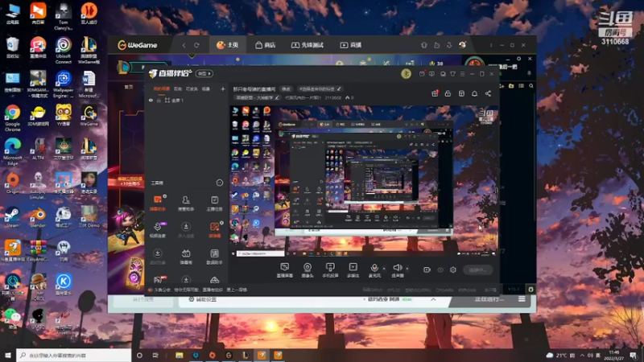Expand microphone options arrow
Image resolution: width=644 pixels, height=362 pixels.
click(384, 269)
